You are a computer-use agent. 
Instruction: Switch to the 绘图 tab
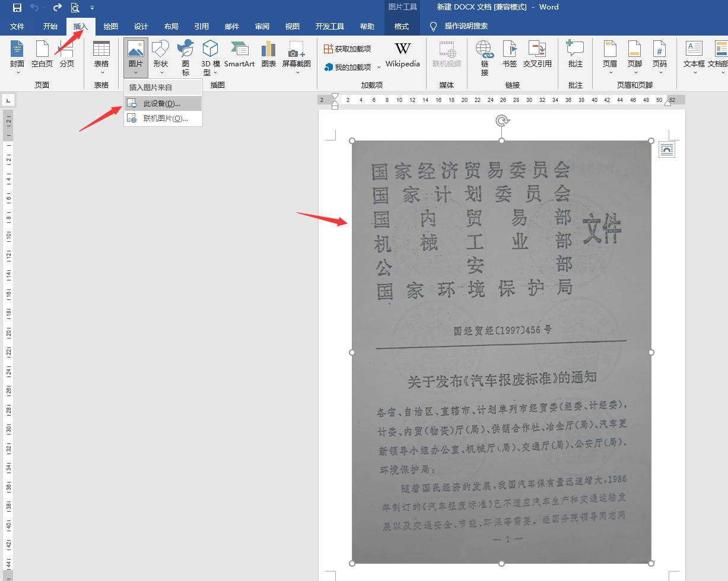(x=111, y=26)
